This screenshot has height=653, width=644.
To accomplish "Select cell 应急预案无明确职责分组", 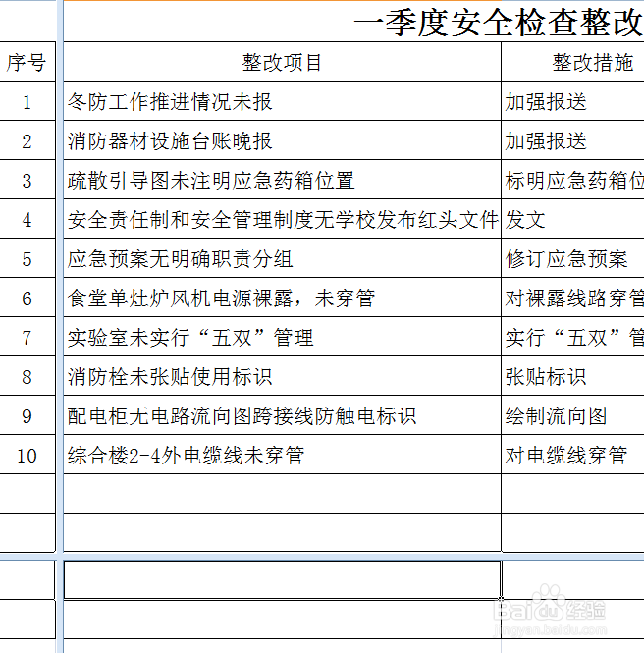I will click(x=283, y=258).
